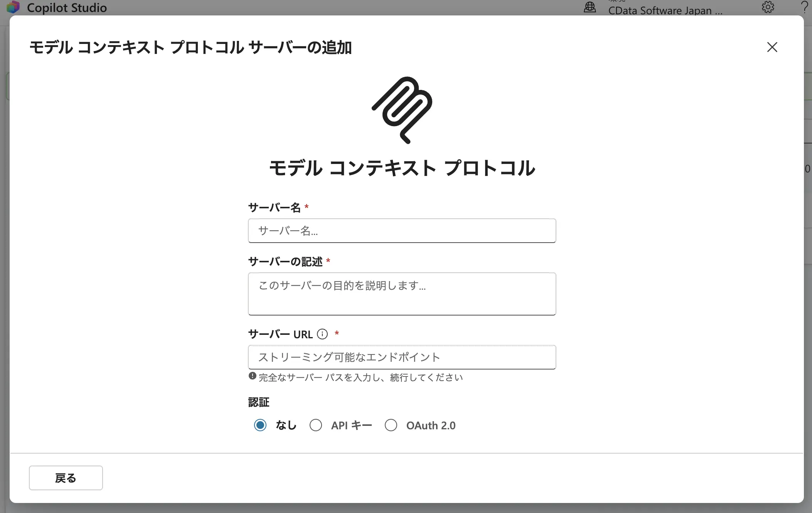Open the settings gear icon

pyautogui.click(x=768, y=7)
